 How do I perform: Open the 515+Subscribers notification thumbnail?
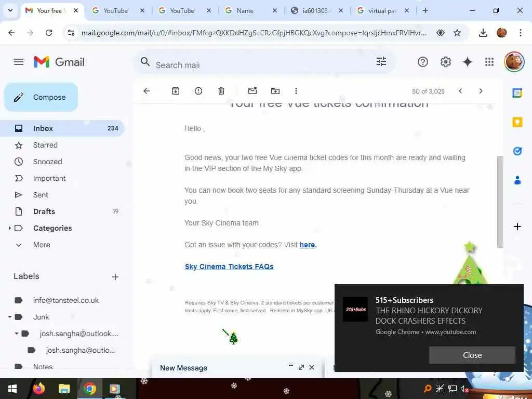[355, 309]
